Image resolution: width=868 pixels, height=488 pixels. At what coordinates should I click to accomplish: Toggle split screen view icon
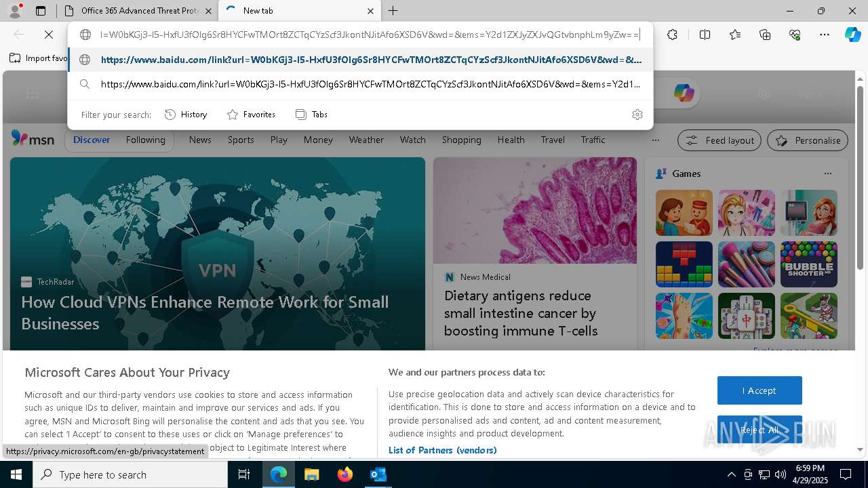pos(705,35)
